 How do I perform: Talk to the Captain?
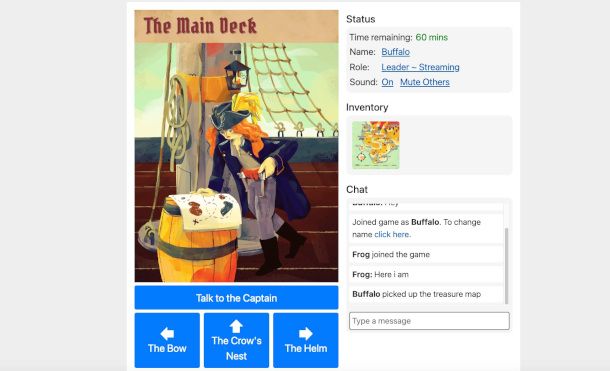pyautogui.click(x=236, y=298)
